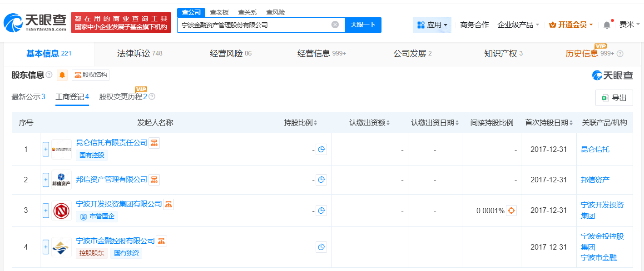
Task: Expand the row for 昆仑信托有限责任公司
Action: pos(46,149)
